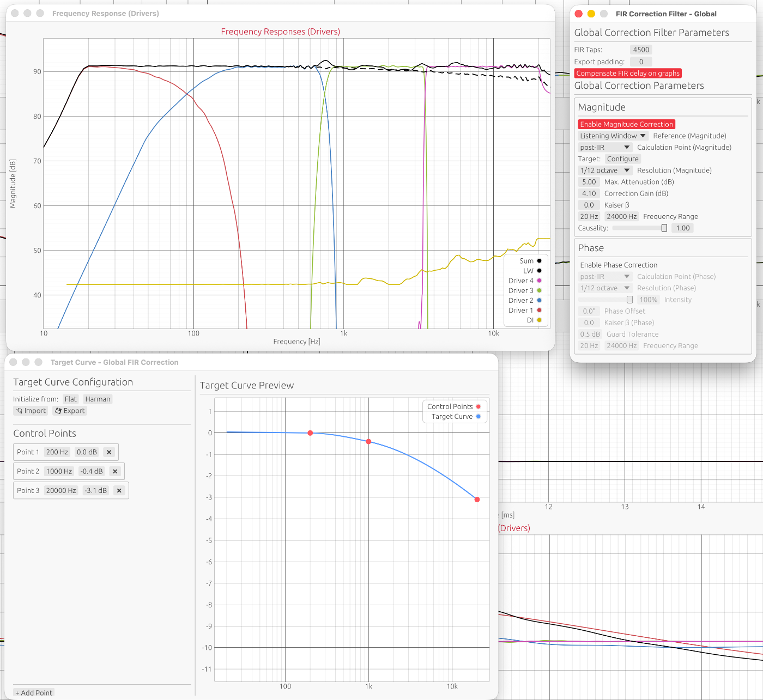Viewport: 763px width, 700px height.
Task: Click the Driver 2 blue legend marker
Action: point(539,300)
